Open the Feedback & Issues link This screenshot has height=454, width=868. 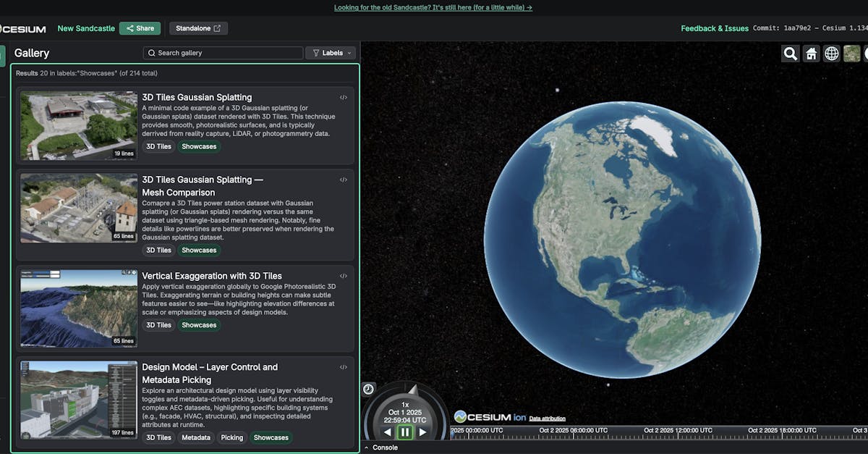(x=715, y=28)
